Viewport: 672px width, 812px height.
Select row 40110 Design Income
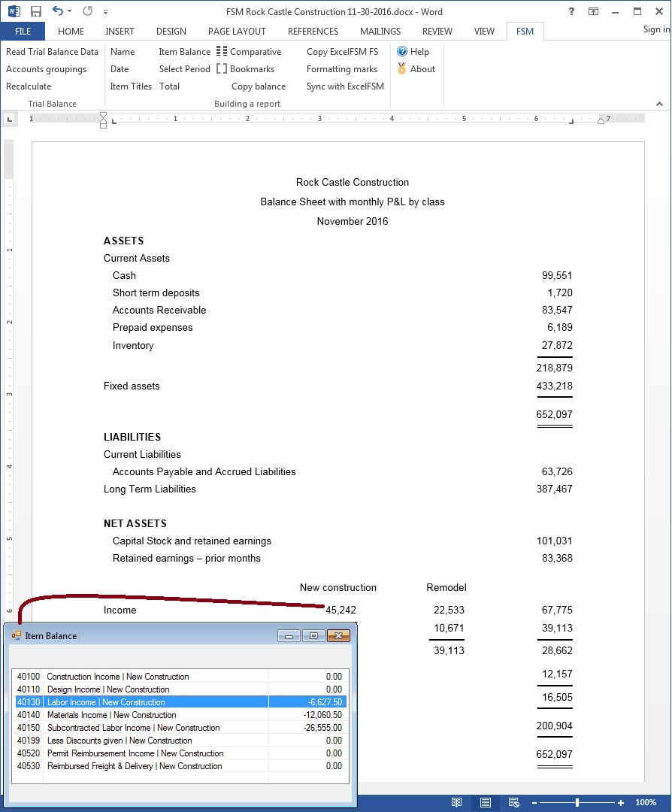tap(180, 689)
